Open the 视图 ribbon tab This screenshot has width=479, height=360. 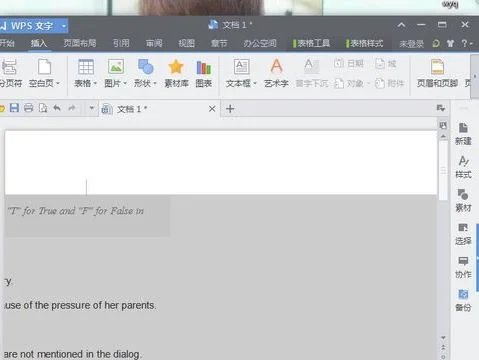point(186,43)
